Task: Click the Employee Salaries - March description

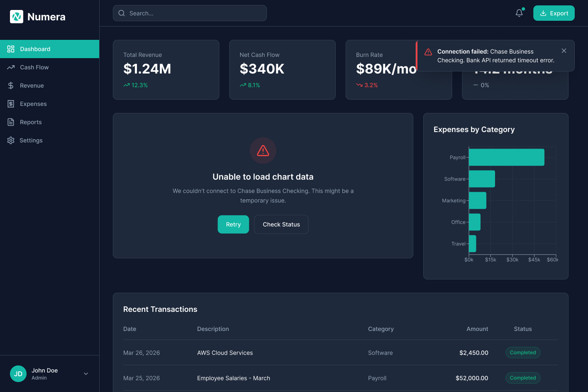Action: [234, 378]
